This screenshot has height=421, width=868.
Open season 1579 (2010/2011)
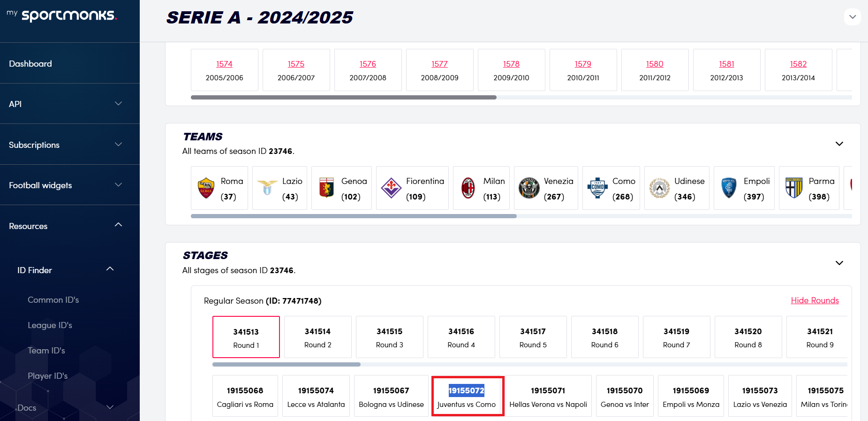[583, 64]
